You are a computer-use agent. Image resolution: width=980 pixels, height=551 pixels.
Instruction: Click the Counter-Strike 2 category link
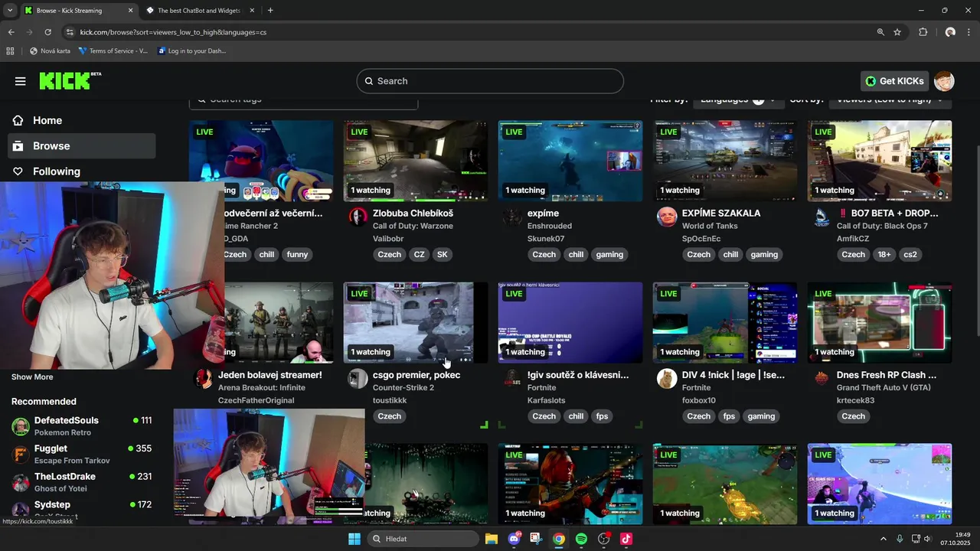pyautogui.click(x=403, y=388)
